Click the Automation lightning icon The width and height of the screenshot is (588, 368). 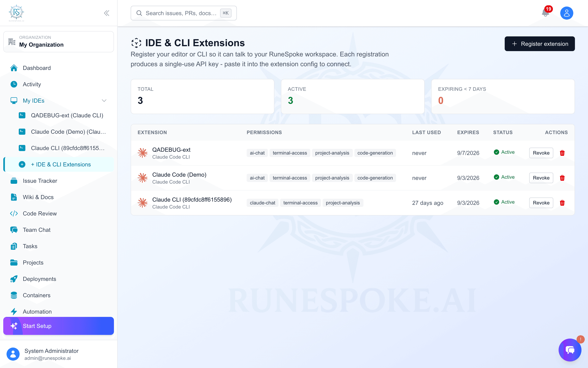tap(14, 312)
